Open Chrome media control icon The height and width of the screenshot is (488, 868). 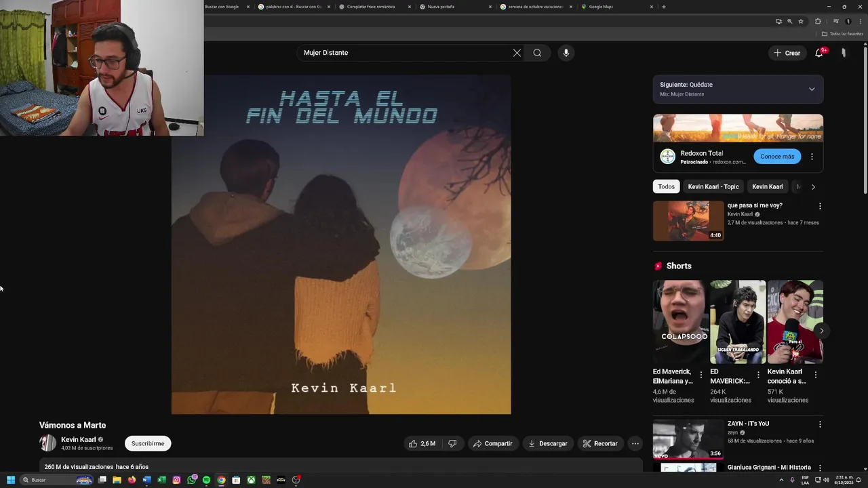coord(836,21)
